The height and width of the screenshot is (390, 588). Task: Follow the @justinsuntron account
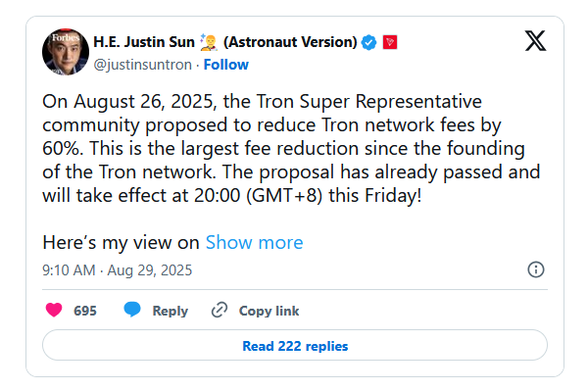coord(225,65)
